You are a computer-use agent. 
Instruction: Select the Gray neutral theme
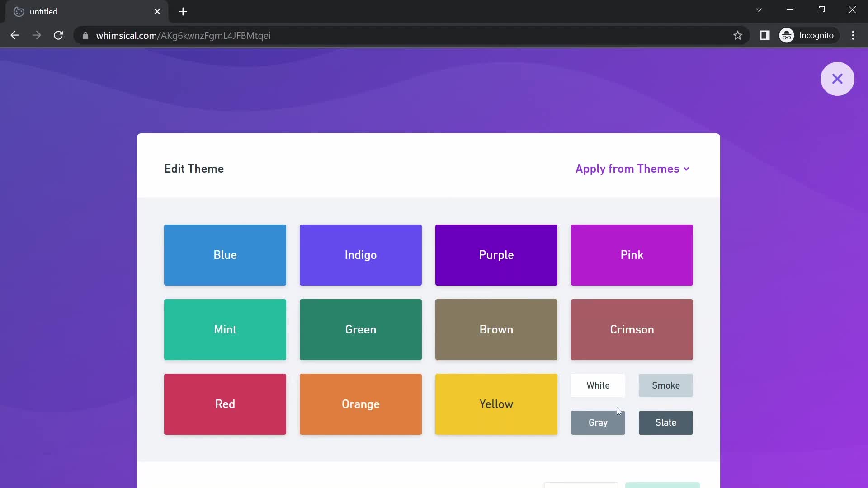tap(598, 422)
